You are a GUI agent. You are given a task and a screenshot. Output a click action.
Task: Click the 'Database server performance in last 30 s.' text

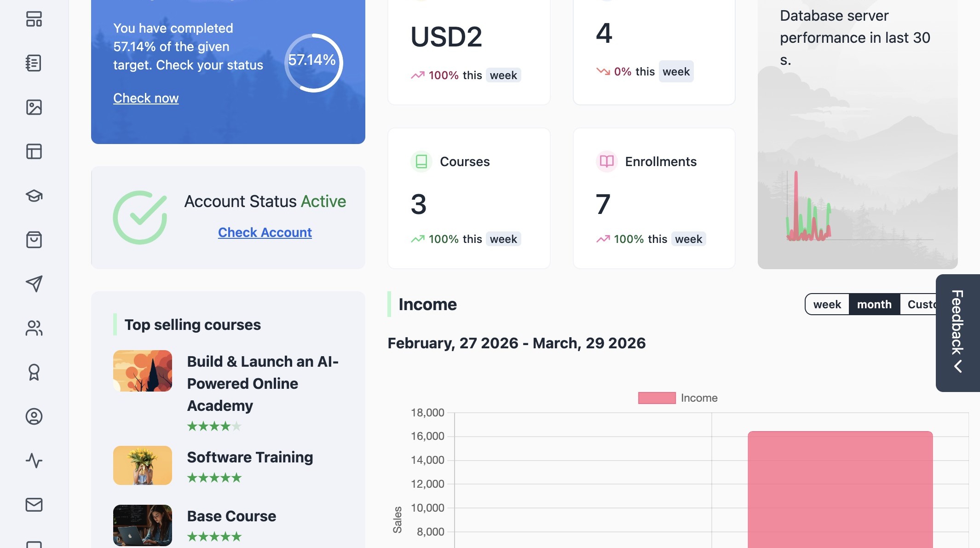pyautogui.click(x=855, y=38)
